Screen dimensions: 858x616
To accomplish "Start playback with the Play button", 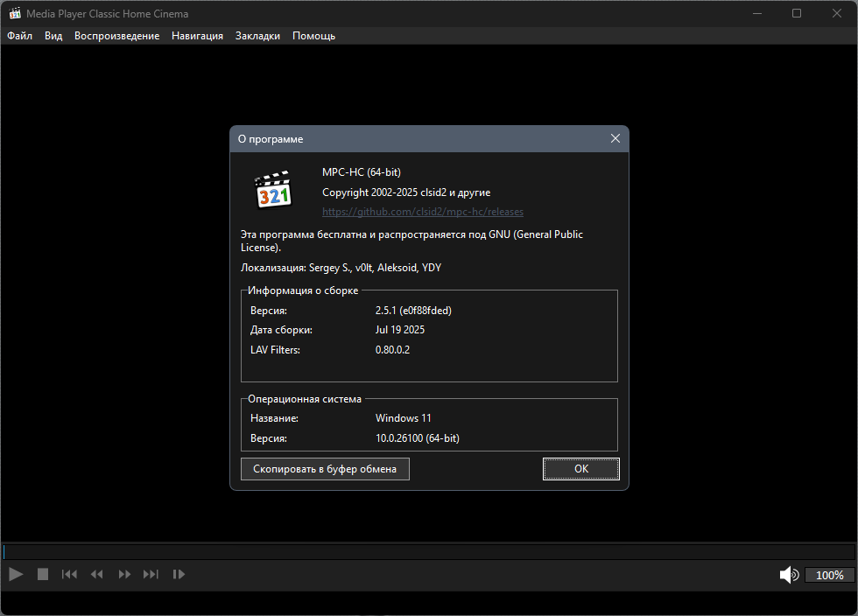I will [x=16, y=574].
